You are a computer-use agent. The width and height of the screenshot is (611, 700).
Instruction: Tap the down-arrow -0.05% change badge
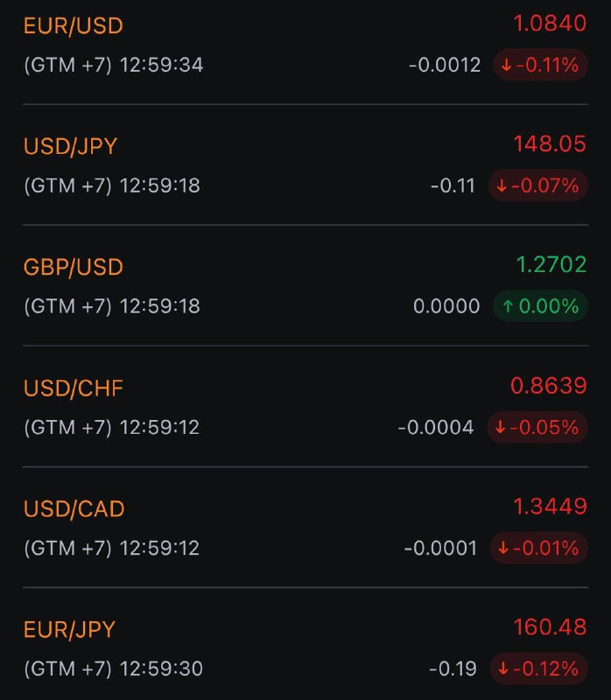(x=537, y=427)
